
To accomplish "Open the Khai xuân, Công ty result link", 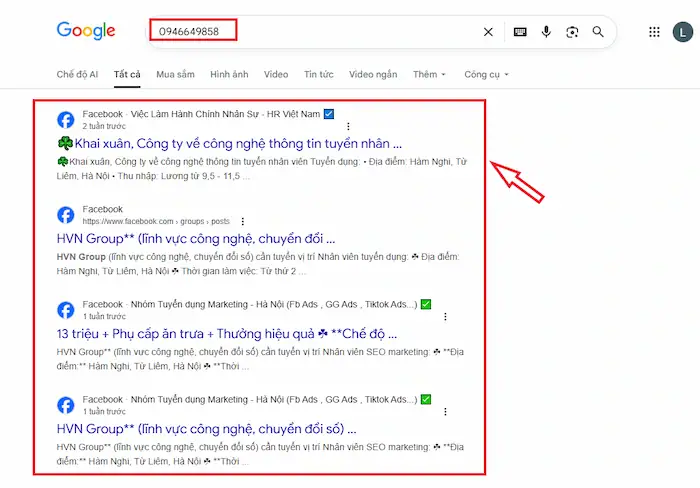I will tap(229, 143).
